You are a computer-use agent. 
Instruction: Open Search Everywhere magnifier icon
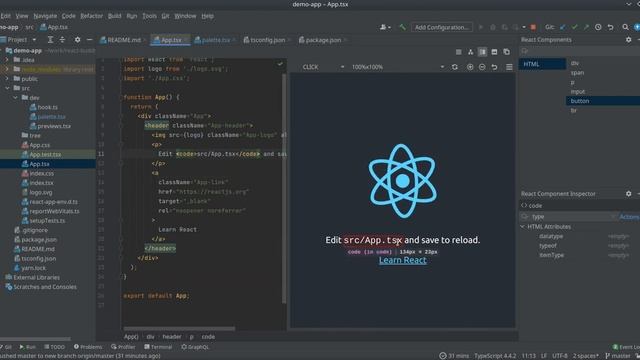click(x=625, y=27)
